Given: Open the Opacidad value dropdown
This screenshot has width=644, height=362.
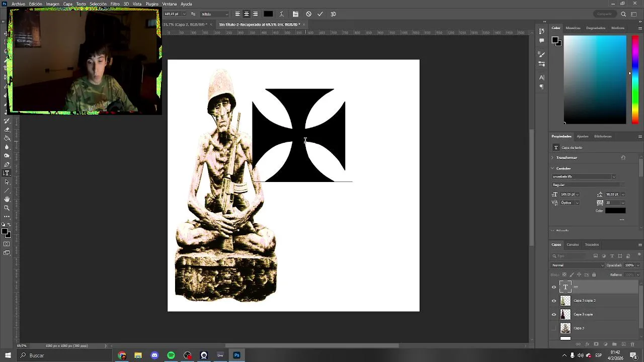Looking at the screenshot, I should [x=639, y=265].
